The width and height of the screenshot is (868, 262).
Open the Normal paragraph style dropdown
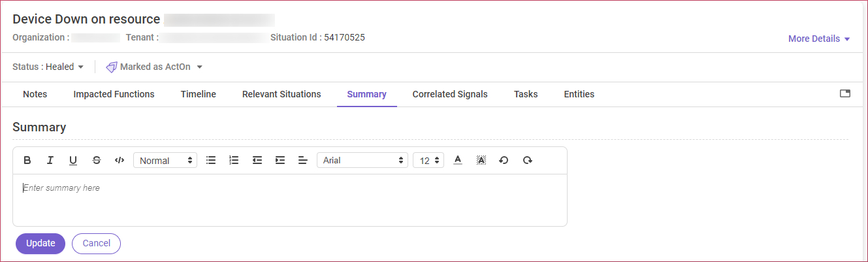click(165, 160)
